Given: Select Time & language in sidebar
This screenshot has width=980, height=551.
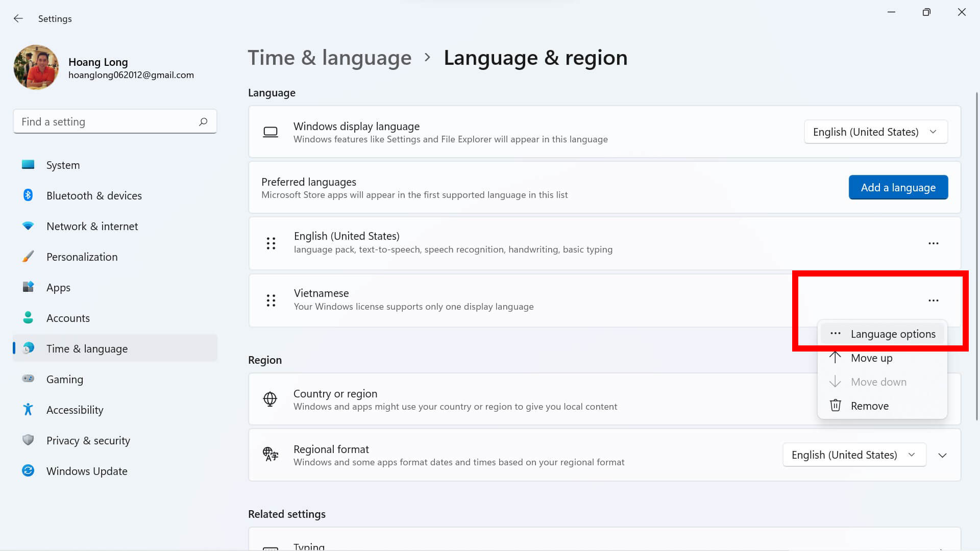Looking at the screenshot, I should point(115,348).
